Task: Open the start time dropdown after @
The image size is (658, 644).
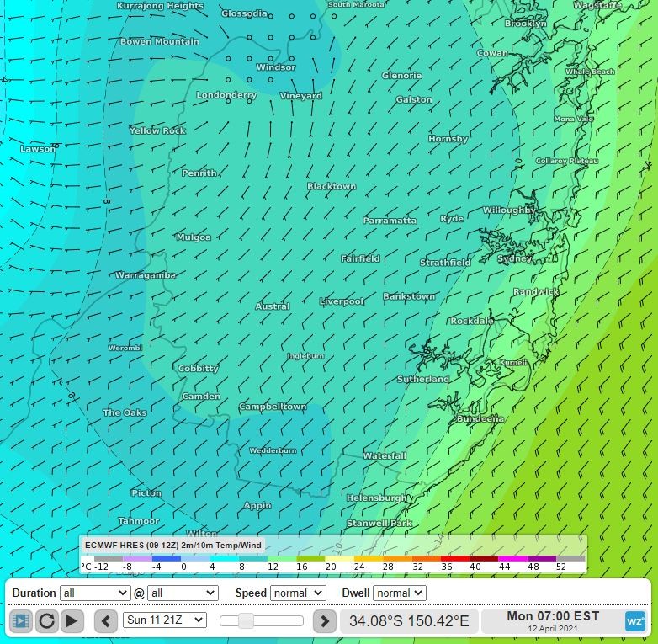Action: click(x=183, y=593)
